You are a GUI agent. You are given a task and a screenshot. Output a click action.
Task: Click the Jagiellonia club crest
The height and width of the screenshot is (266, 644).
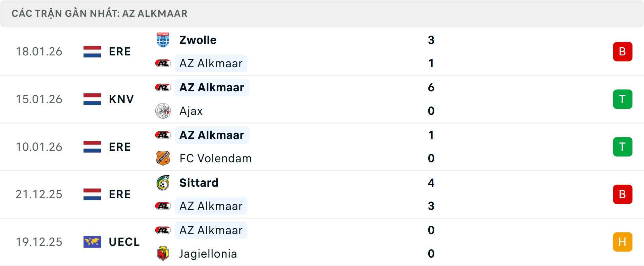(x=163, y=254)
